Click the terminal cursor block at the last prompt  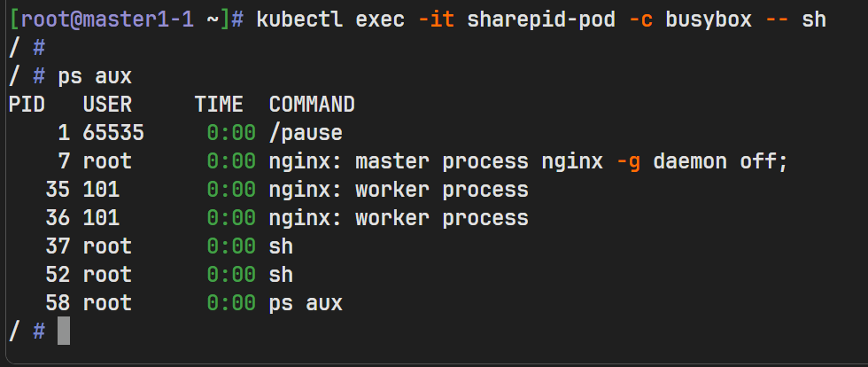[x=63, y=332]
